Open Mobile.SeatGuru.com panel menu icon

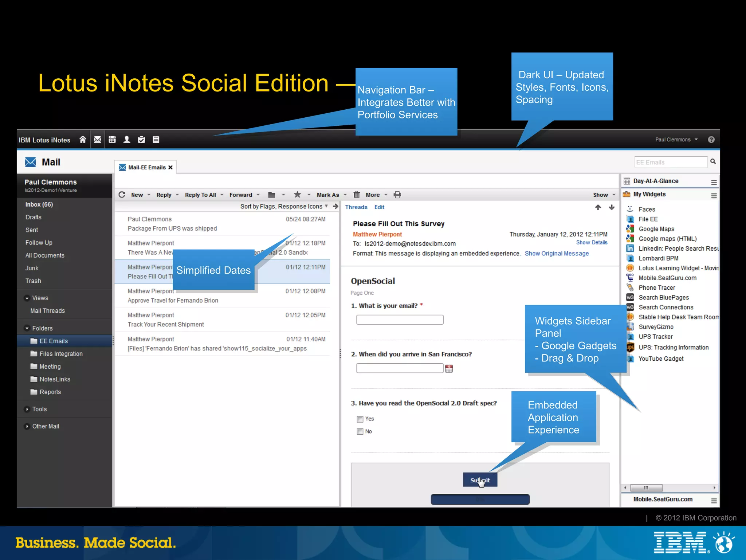[x=714, y=501]
